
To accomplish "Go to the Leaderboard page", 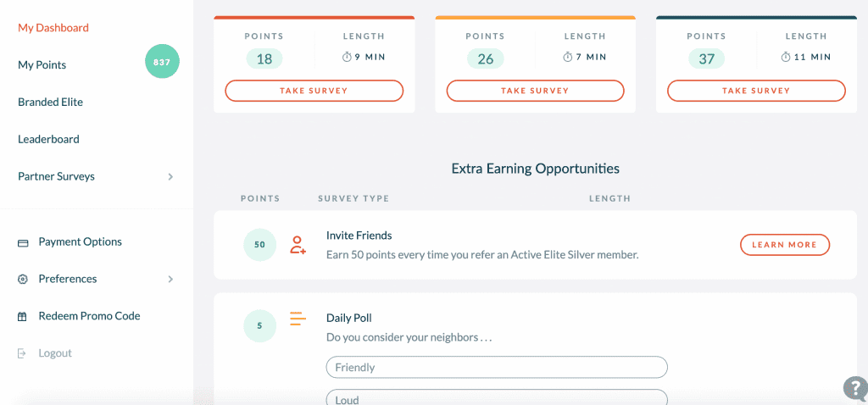I will click(48, 140).
